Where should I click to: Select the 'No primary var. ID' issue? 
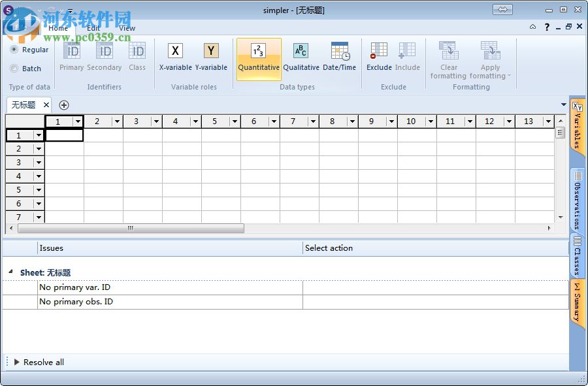point(171,287)
